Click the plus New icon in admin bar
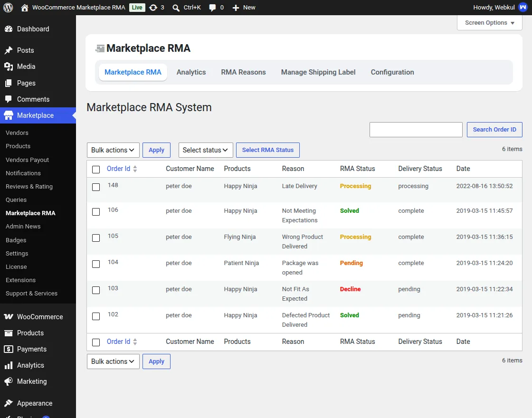532x418 pixels. click(x=236, y=8)
